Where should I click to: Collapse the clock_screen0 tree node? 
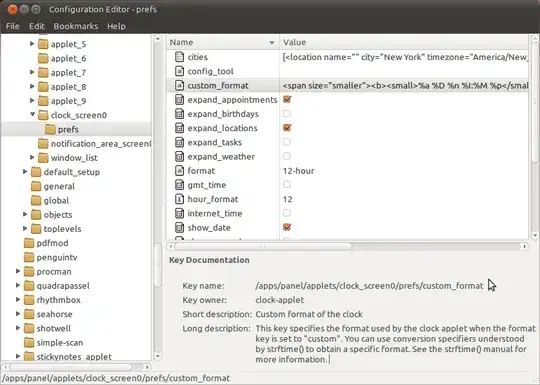tap(32, 115)
